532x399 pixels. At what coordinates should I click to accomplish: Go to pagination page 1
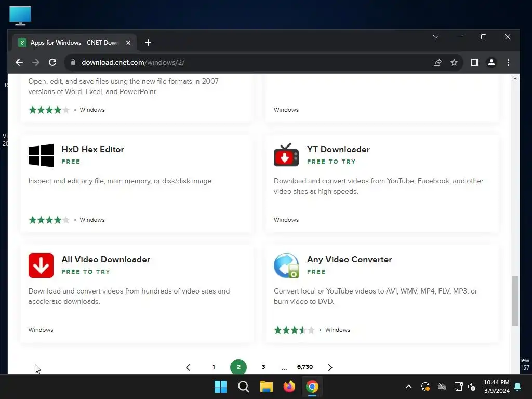coord(214,367)
